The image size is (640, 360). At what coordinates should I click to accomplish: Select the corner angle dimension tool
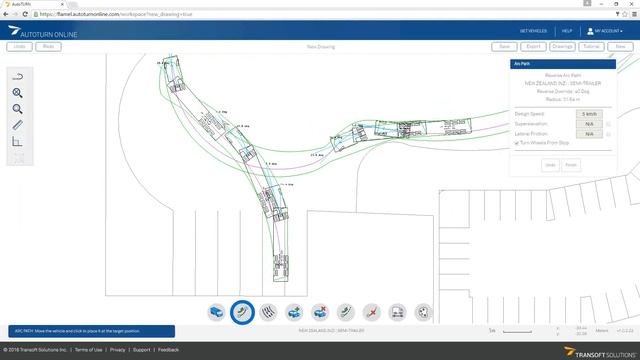[x=17, y=142]
